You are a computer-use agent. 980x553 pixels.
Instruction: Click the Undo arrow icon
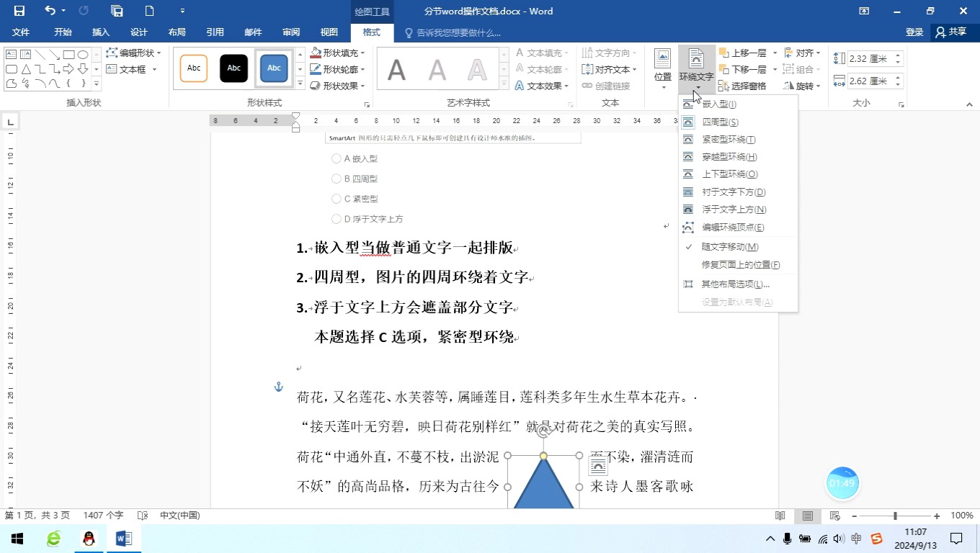coord(50,11)
